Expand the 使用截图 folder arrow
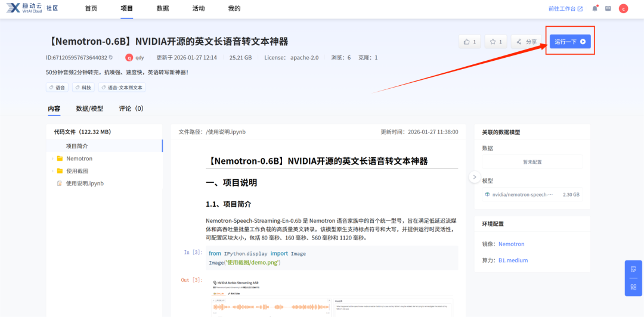The width and height of the screenshot is (644, 317). (52, 171)
